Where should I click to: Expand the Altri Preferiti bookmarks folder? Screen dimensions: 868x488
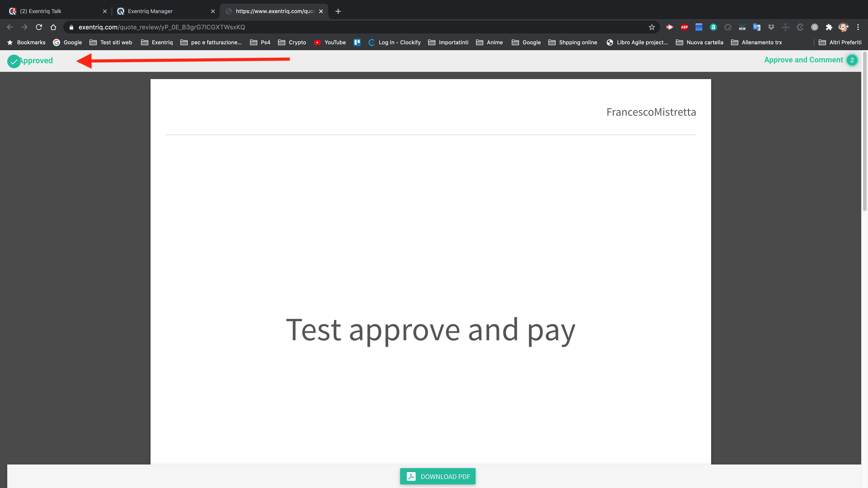point(840,42)
